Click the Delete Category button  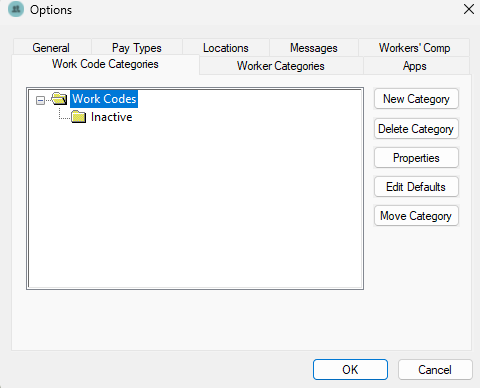(416, 129)
